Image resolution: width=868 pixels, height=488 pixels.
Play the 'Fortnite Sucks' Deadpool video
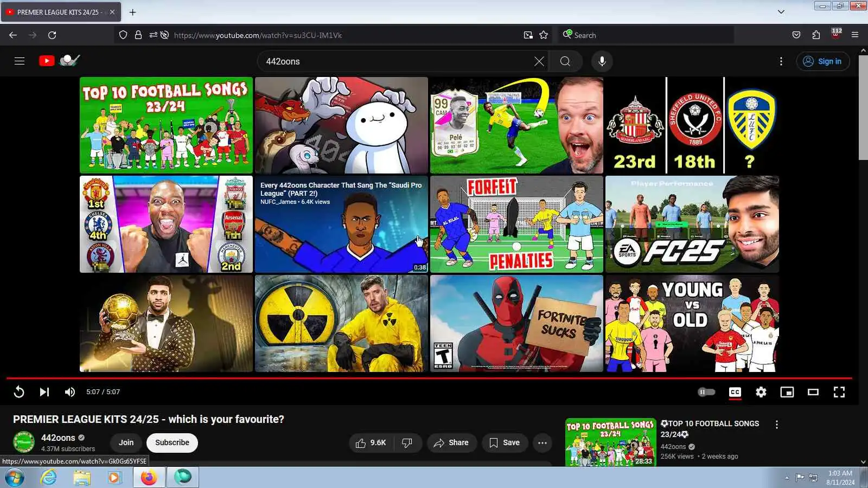(516, 323)
